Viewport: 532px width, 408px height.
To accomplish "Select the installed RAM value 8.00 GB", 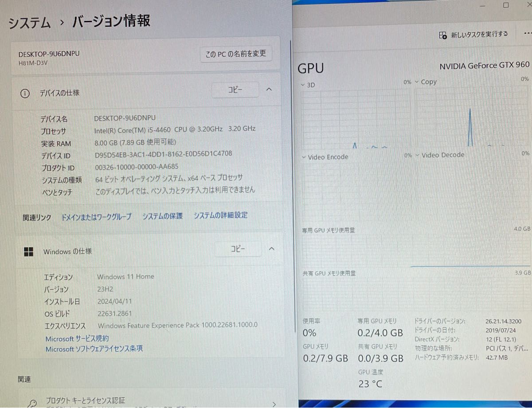I will 135,142.
